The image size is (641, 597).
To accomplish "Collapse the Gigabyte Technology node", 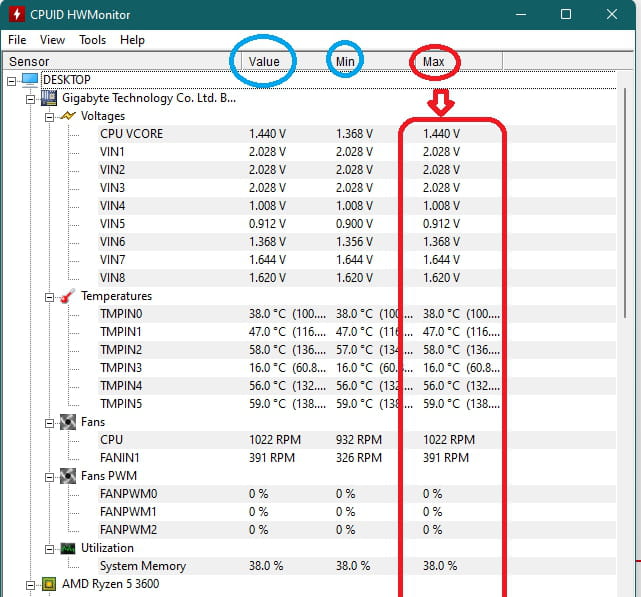I will 30,99.
